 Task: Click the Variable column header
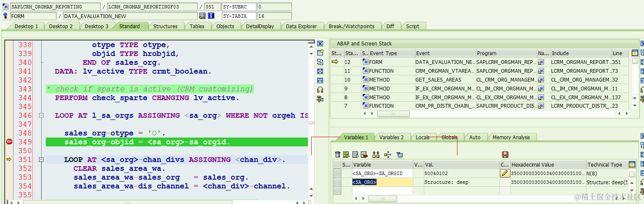[382, 165]
